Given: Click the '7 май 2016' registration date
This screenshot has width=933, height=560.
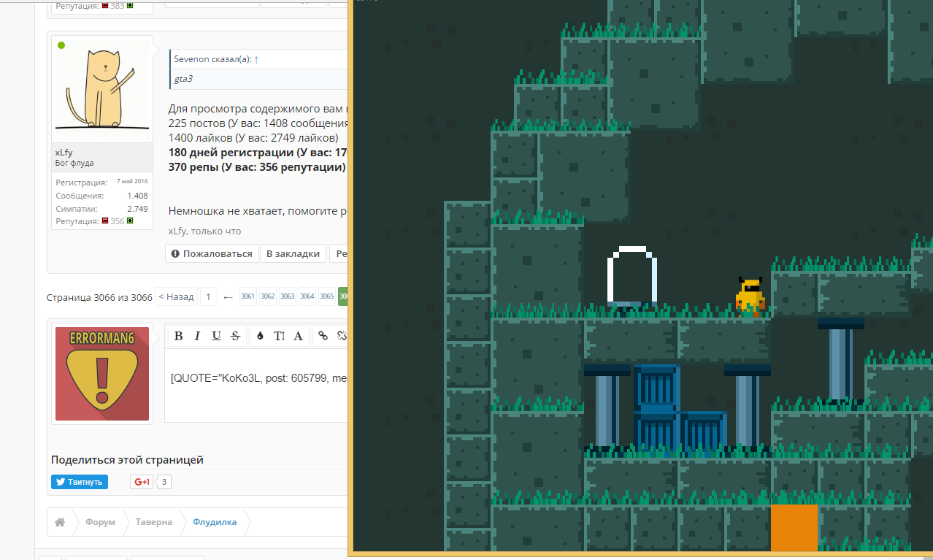Looking at the screenshot, I should [x=132, y=181].
